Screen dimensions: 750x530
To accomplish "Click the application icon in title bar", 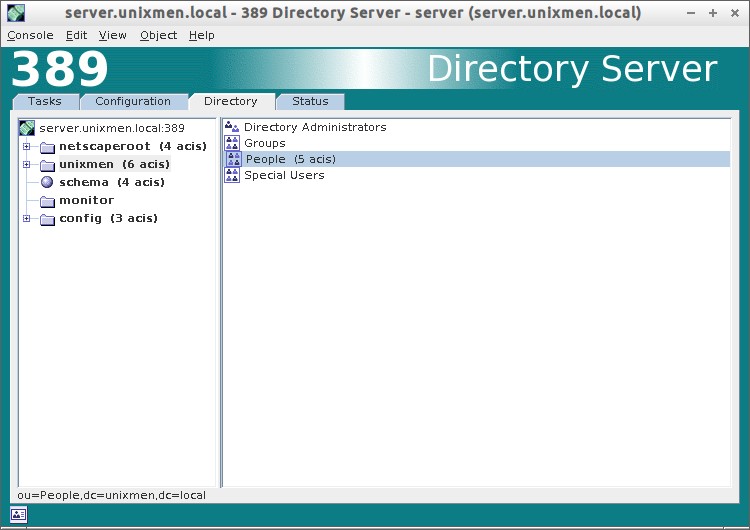I will click(15, 13).
